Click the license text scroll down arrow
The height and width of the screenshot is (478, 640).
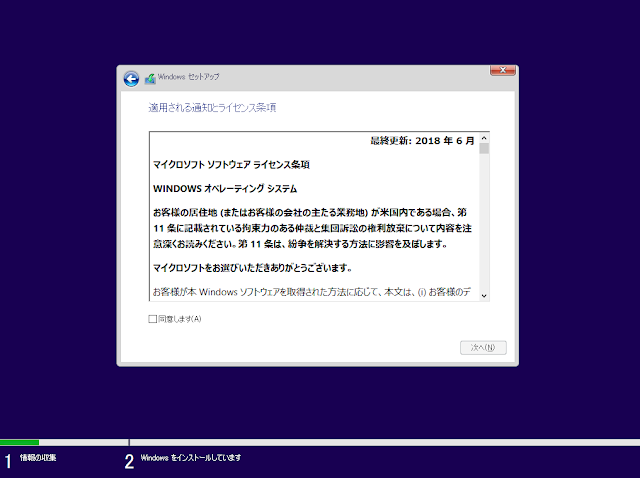pos(484,296)
